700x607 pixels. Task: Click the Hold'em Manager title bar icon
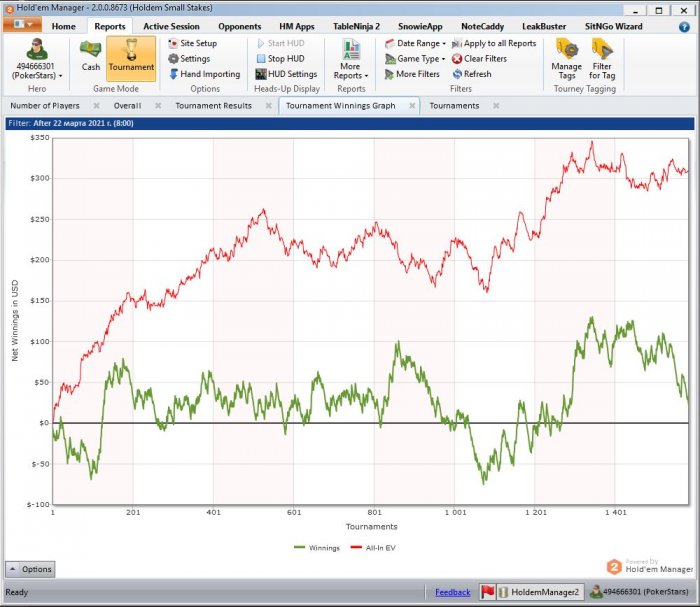tap(9, 8)
